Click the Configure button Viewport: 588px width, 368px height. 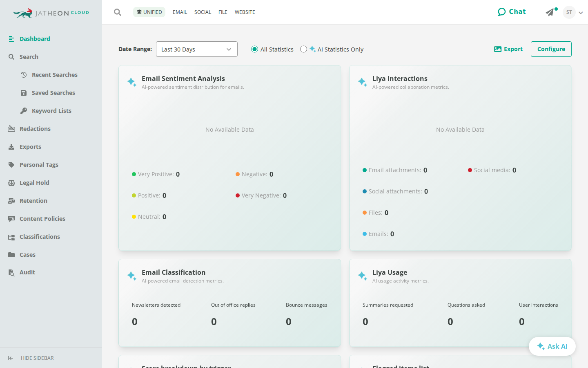(x=551, y=49)
